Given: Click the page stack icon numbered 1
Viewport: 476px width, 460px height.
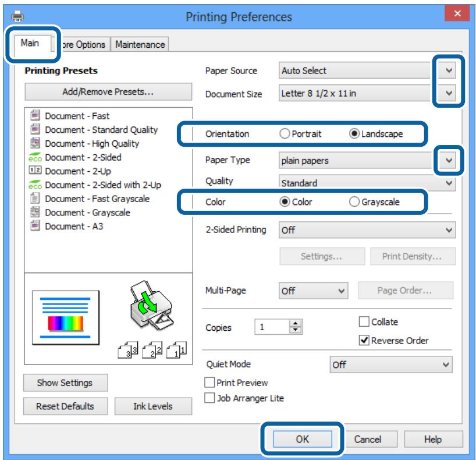Looking at the screenshot, I should [177, 349].
